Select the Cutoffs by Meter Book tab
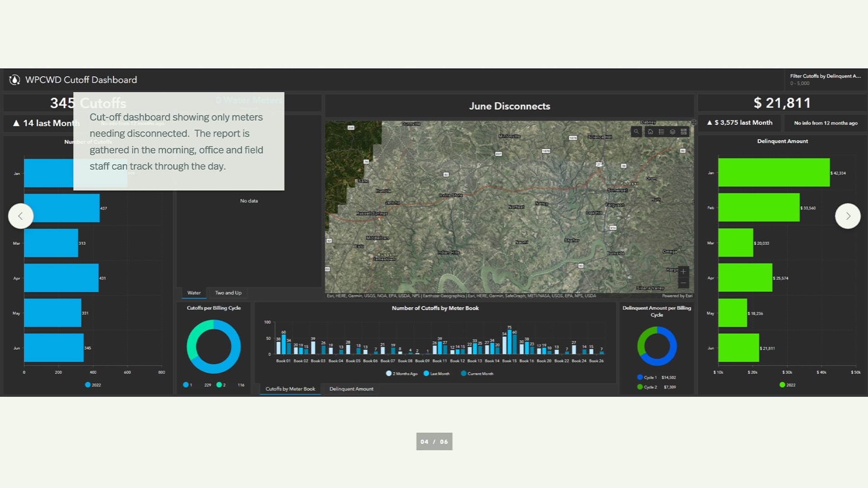The width and height of the screenshot is (868, 488). pyautogui.click(x=290, y=389)
